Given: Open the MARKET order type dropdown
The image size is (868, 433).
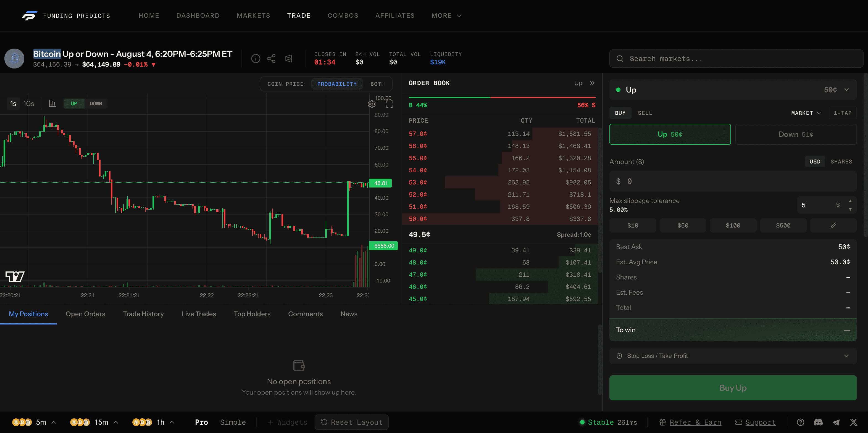Looking at the screenshot, I should [x=806, y=113].
